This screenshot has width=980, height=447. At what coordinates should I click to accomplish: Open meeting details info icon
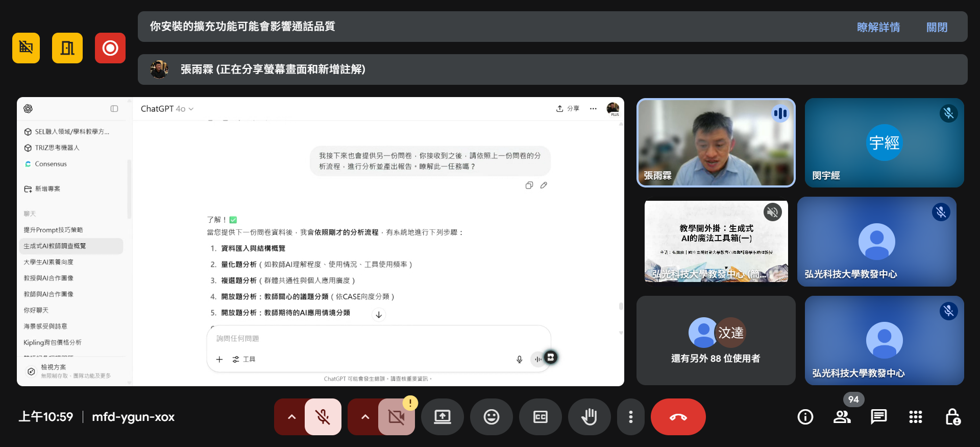805,417
